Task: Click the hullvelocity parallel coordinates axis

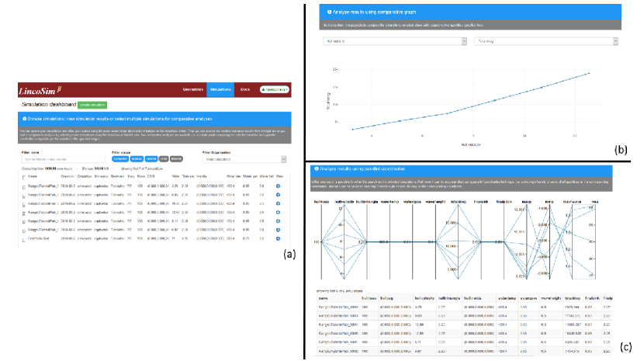Action: [x=345, y=241]
